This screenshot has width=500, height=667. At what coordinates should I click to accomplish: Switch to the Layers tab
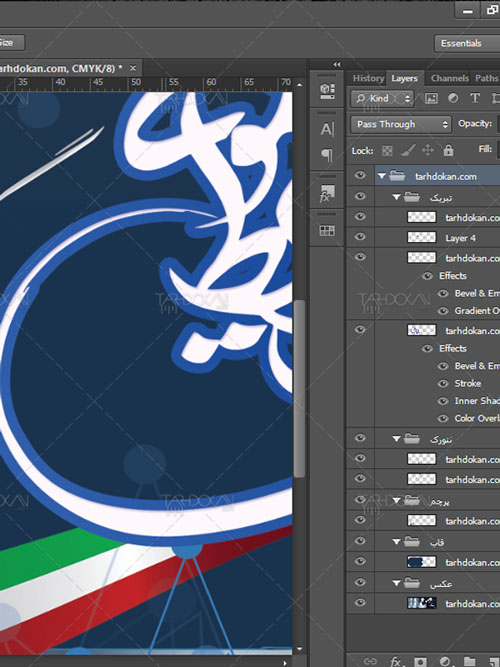click(x=404, y=78)
